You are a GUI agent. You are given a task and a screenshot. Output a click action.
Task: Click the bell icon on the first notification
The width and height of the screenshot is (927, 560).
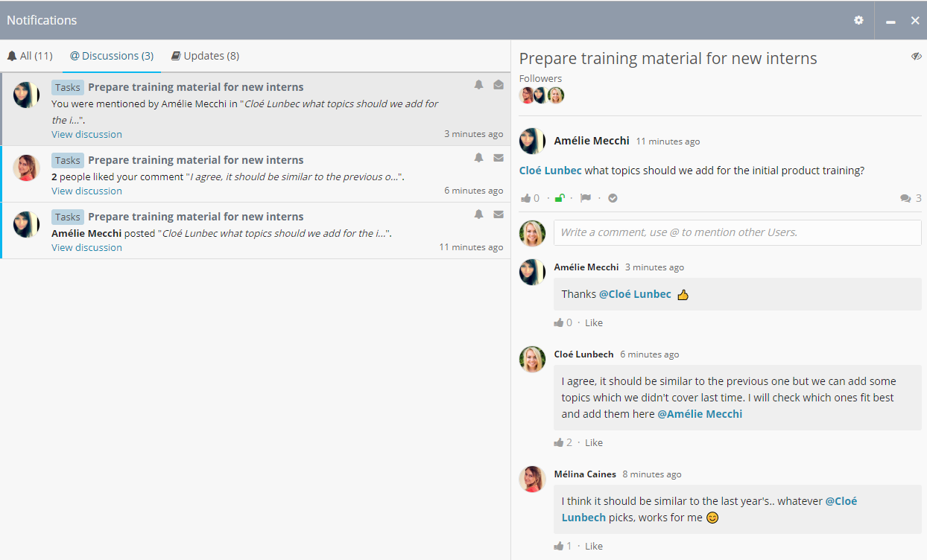point(478,85)
